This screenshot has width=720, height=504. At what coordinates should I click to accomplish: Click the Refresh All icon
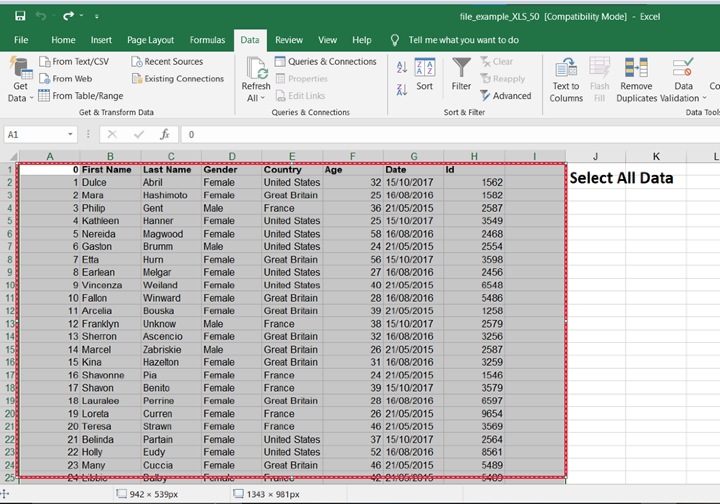tap(255, 70)
